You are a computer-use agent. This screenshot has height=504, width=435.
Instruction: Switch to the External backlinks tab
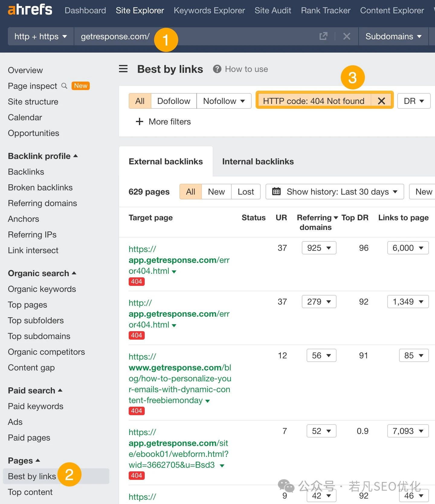click(166, 161)
